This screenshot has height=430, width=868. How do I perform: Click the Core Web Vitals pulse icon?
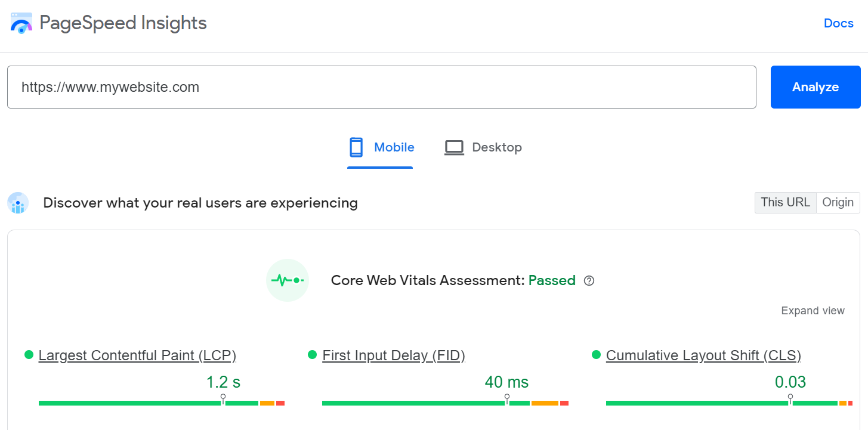click(288, 280)
